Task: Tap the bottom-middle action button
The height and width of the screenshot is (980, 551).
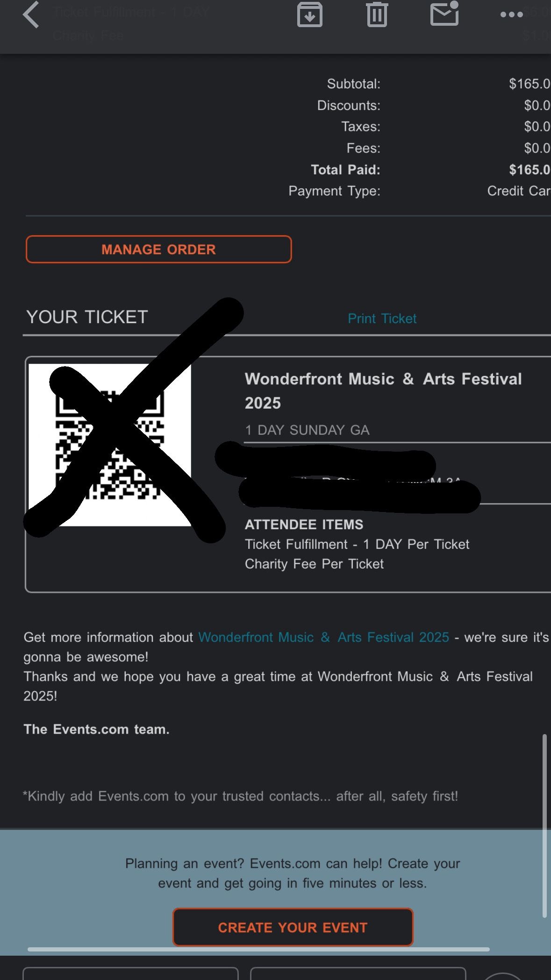Action: pos(358,973)
